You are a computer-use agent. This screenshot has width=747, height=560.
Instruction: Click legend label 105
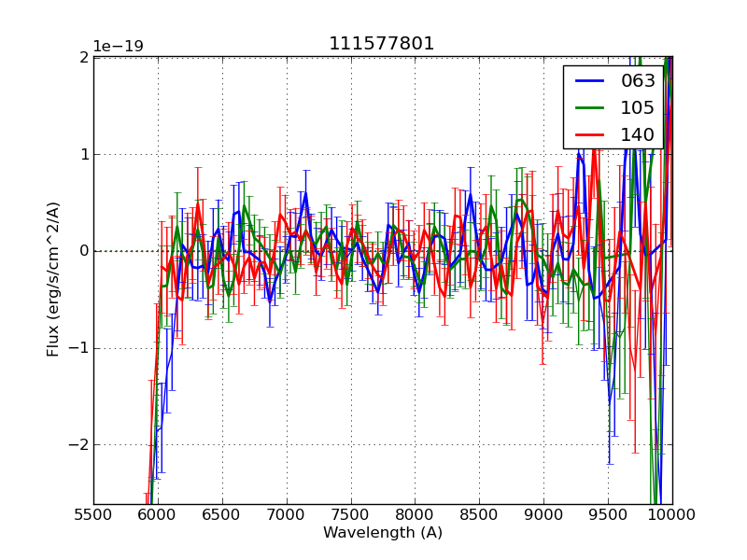tap(638, 108)
